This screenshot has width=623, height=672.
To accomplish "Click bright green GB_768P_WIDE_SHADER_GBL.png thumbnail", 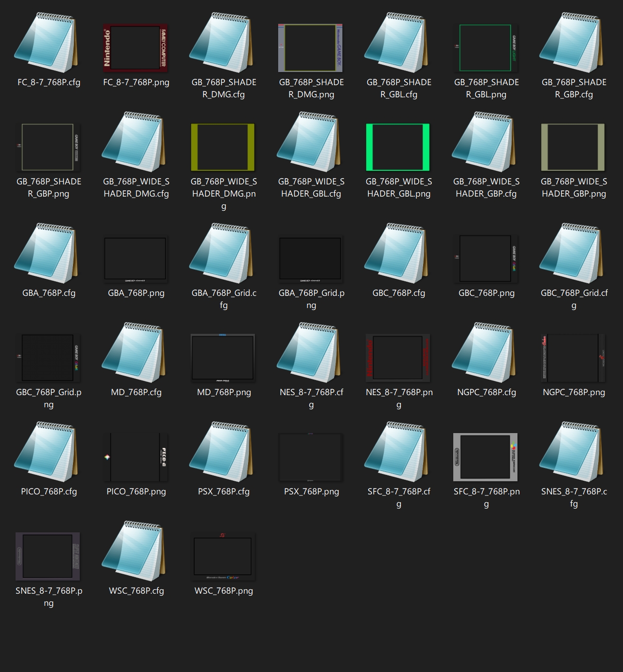I will pos(398,147).
